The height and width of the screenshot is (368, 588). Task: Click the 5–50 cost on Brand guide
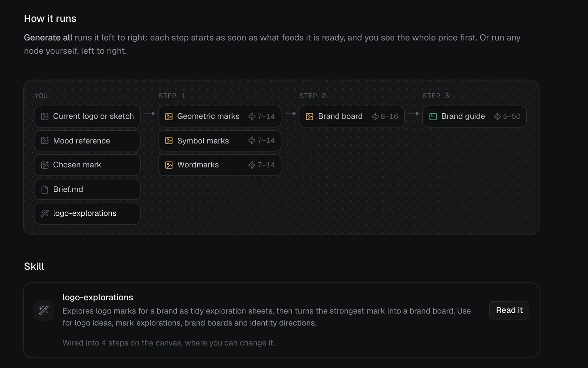pyautogui.click(x=512, y=117)
